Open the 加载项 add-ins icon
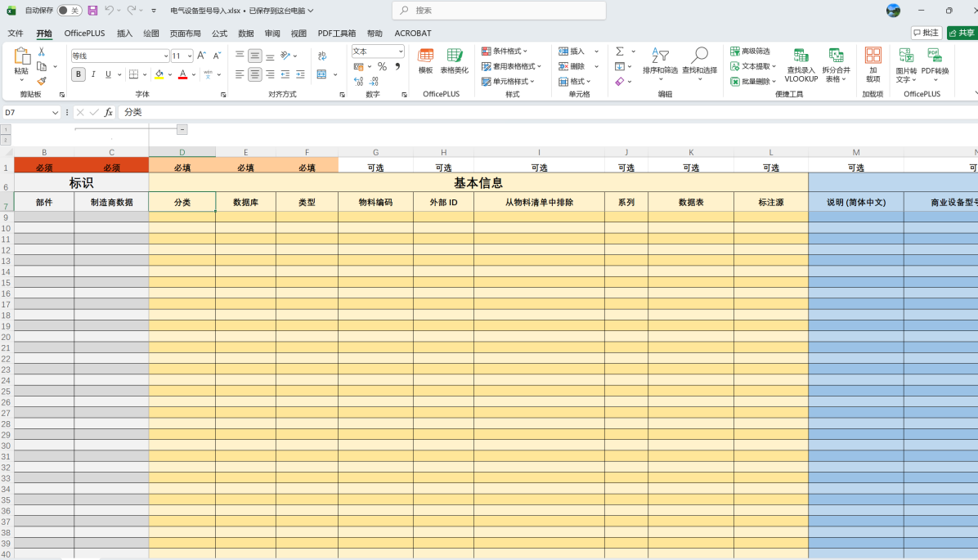 pos(873,64)
